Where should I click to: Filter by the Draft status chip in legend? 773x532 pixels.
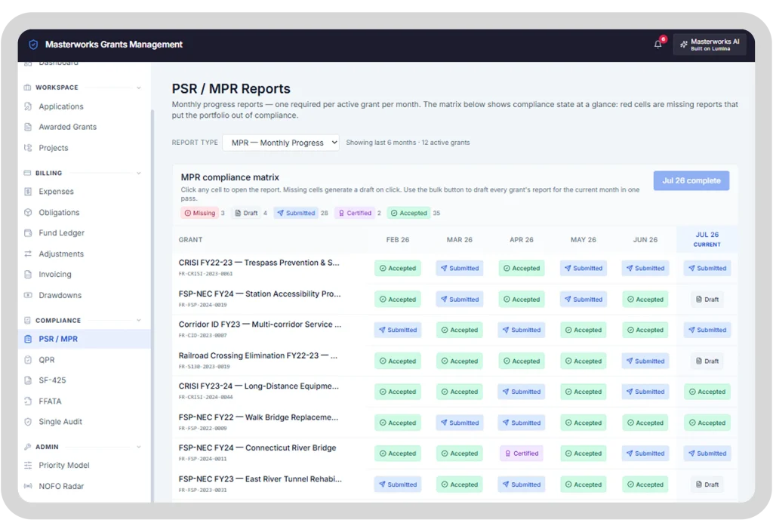click(246, 213)
